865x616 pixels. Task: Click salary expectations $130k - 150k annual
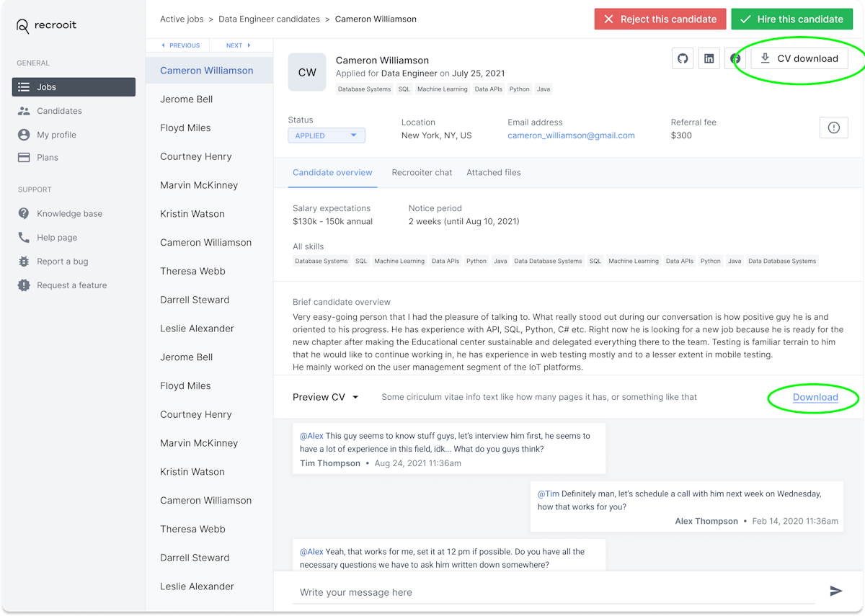[x=332, y=221]
